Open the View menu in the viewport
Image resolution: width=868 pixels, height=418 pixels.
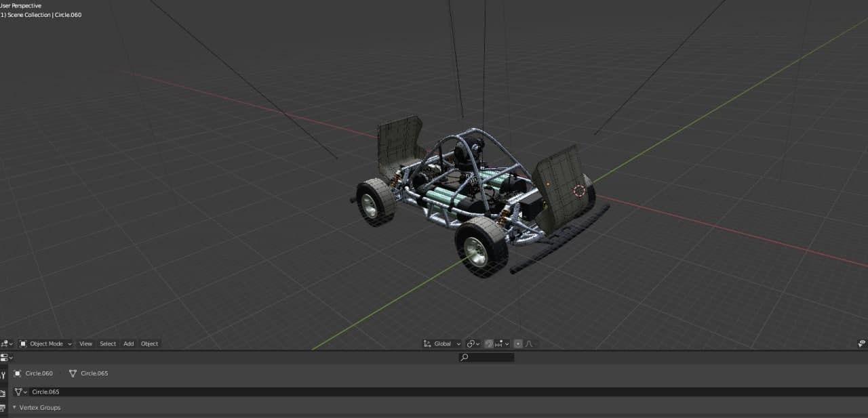(x=85, y=343)
